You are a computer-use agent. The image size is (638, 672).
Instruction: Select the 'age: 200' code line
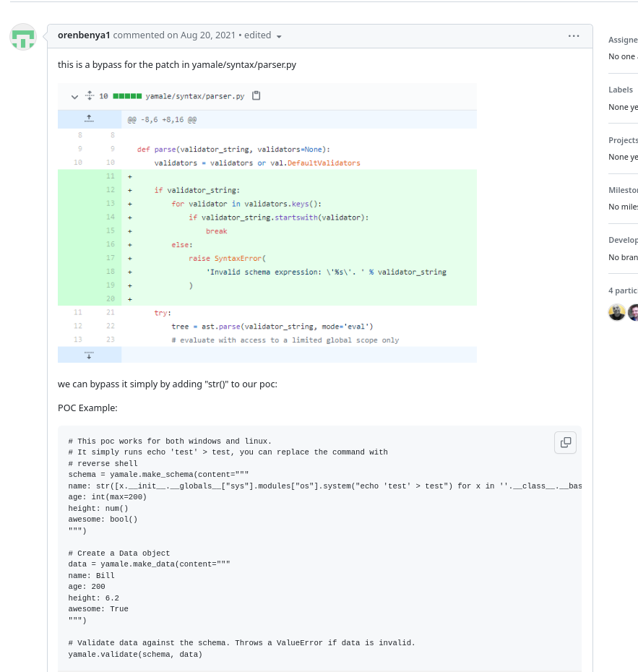(x=87, y=587)
